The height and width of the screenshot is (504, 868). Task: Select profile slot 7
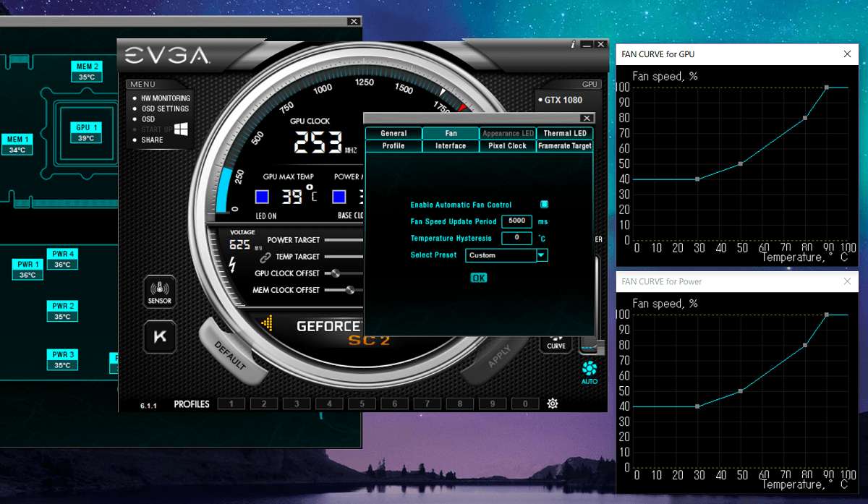click(x=427, y=403)
